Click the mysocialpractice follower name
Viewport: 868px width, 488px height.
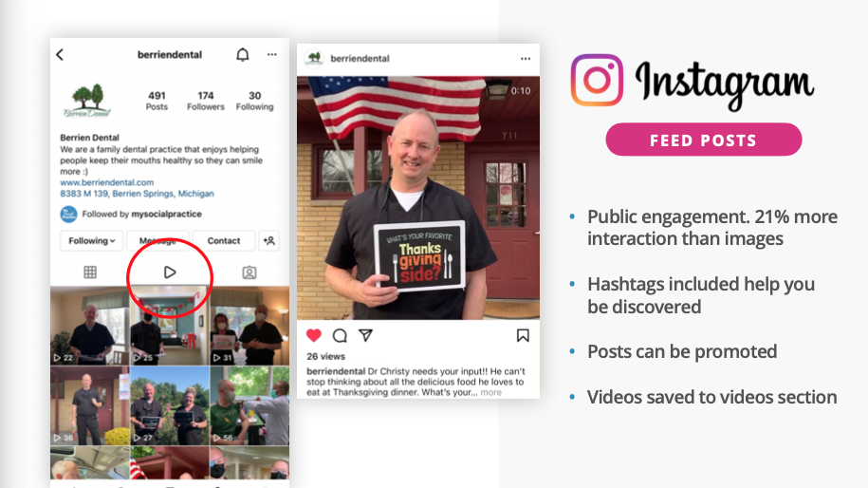pos(166,214)
